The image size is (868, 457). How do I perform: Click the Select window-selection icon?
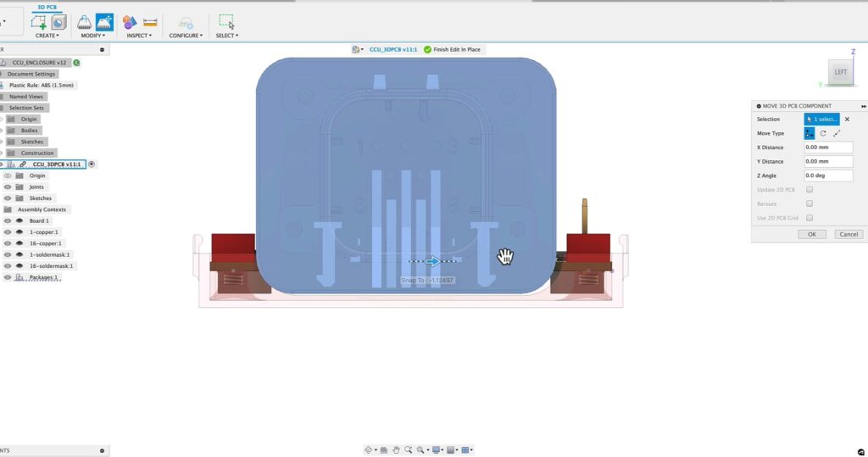point(226,21)
